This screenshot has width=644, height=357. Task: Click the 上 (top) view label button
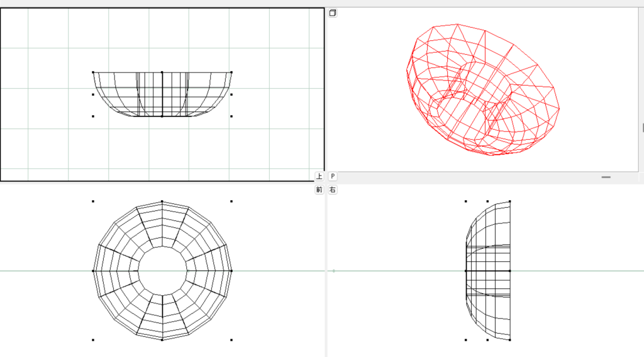[x=319, y=177]
